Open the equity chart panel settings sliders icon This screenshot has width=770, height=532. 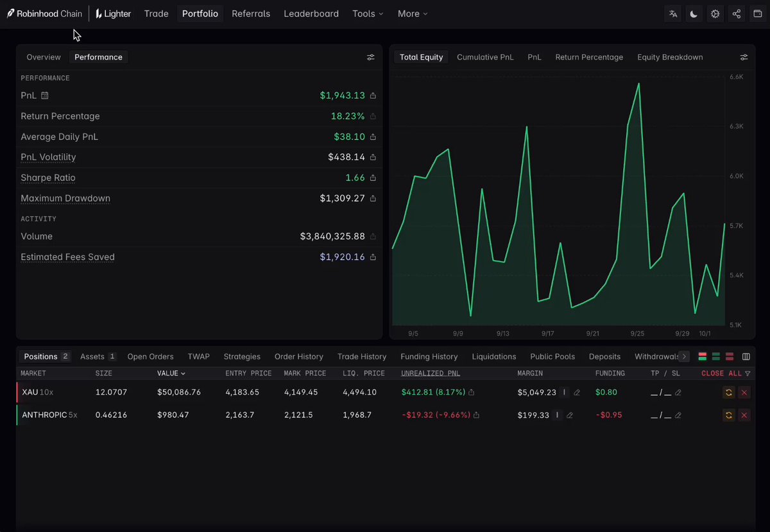pos(744,57)
